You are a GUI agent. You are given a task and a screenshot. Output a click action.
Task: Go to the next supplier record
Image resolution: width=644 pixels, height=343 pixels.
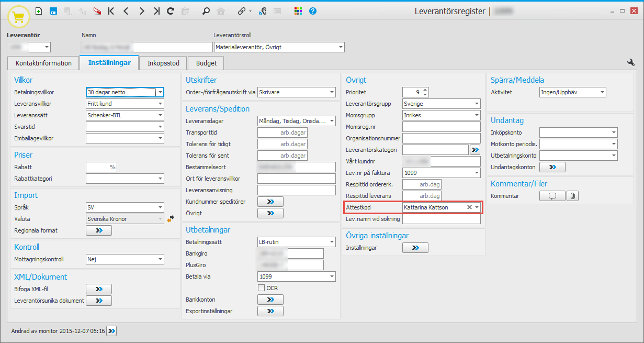coord(141,11)
